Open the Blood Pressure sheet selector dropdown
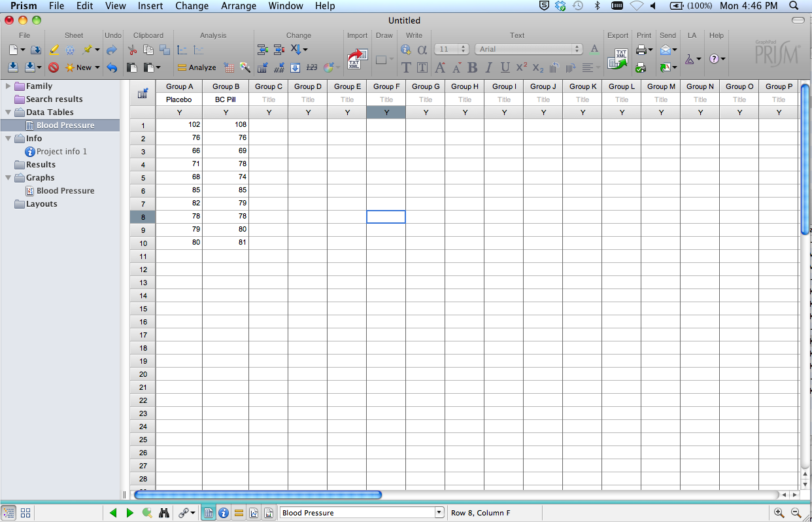This screenshot has height=522, width=812. 439,513
